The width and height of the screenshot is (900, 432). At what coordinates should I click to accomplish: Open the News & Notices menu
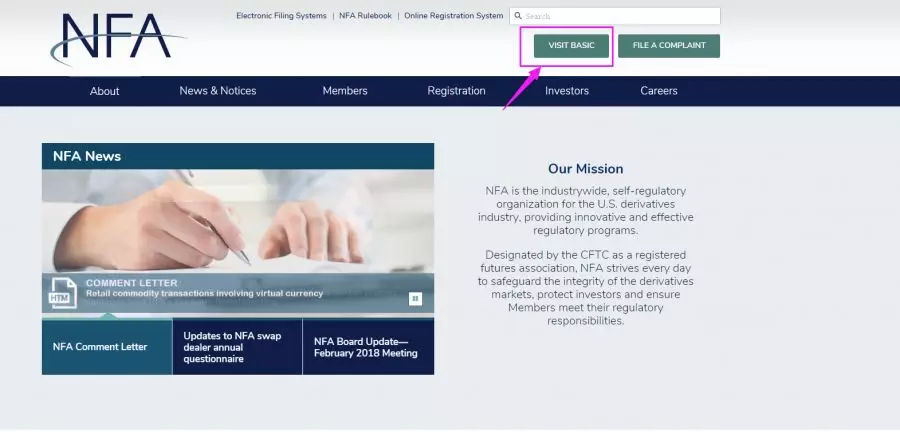coord(218,91)
